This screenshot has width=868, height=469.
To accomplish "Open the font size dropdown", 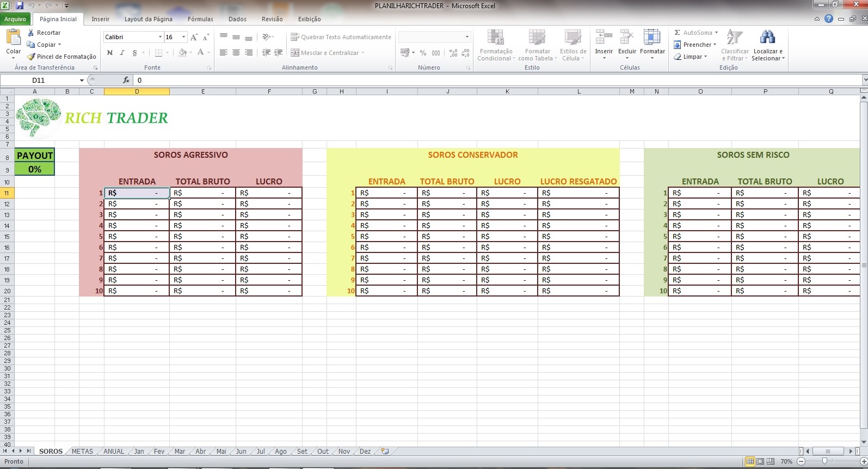I will point(183,37).
